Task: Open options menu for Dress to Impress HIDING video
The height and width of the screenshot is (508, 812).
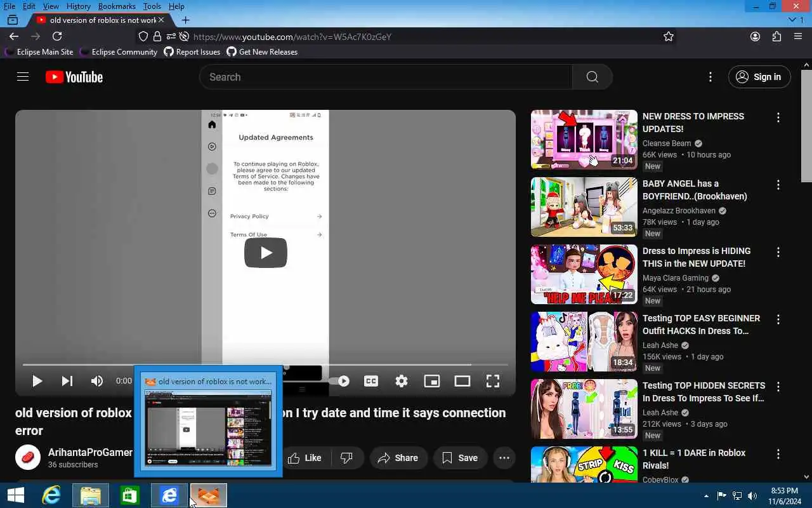Action: point(778,252)
